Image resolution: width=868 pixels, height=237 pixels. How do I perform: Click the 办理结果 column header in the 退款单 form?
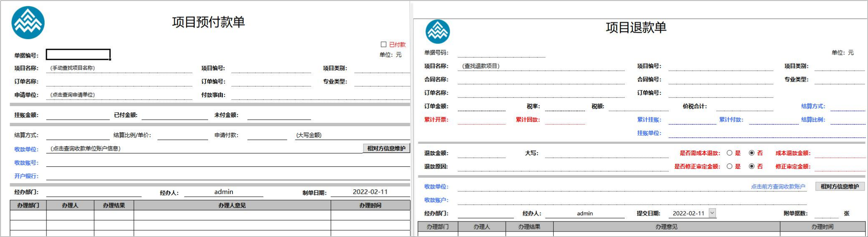point(529,227)
